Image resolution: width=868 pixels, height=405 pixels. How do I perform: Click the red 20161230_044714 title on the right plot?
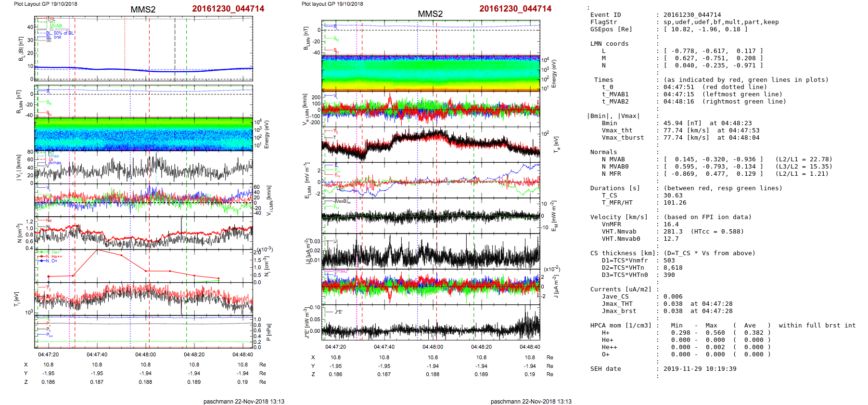tap(515, 9)
